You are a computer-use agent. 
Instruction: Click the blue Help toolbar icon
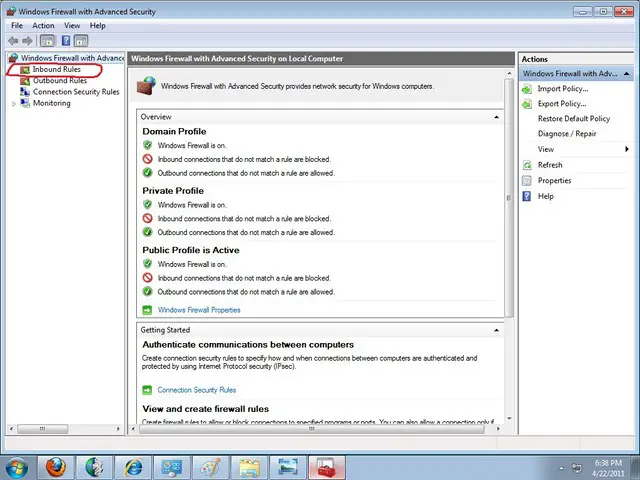(66, 41)
